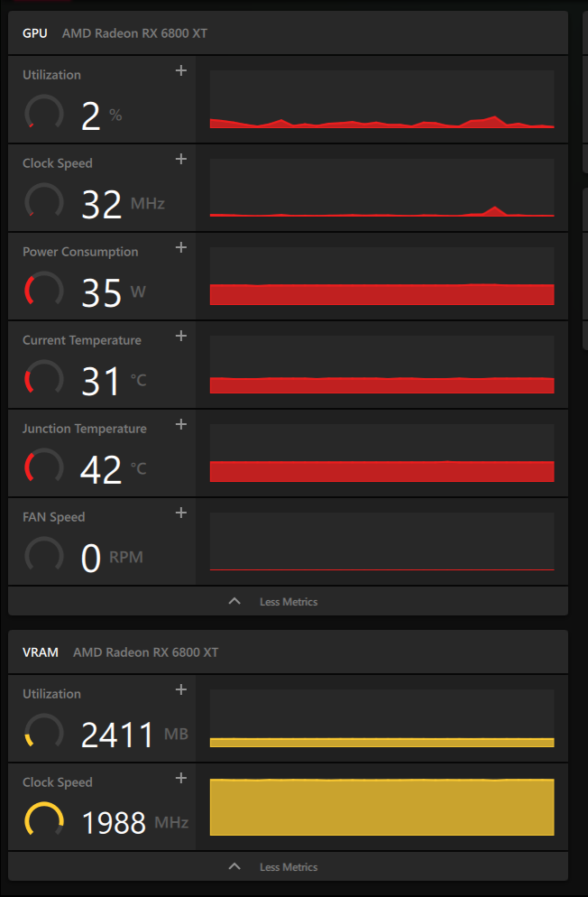The height and width of the screenshot is (897, 588).
Task: Select the VRAM Clock Speed yellow gauge
Action: coord(44,820)
